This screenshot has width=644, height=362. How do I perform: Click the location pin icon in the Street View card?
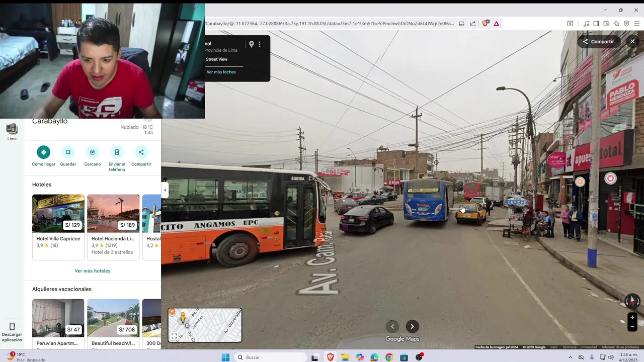[x=252, y=44]
